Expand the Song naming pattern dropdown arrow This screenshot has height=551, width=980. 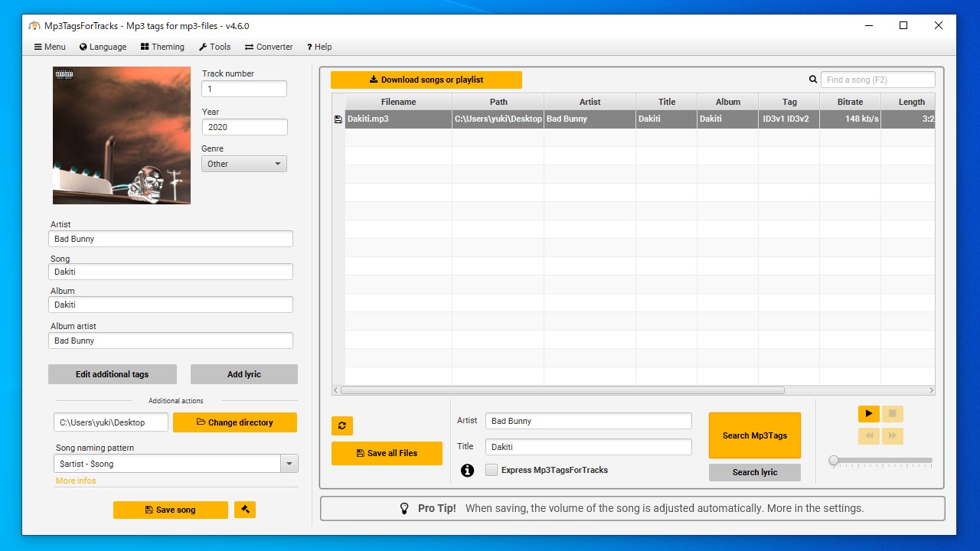click(x=289, y=464)
